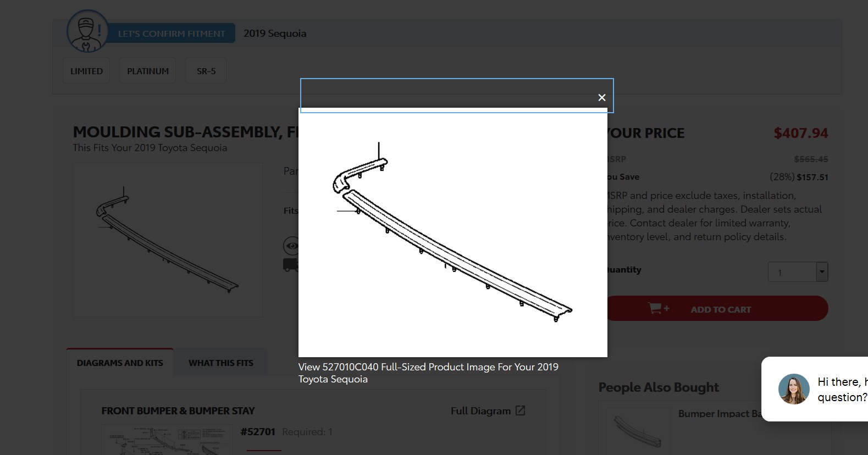Click the eye icon beside product details
This screenshot has height=455, width=868.
[x=291, y=246]
